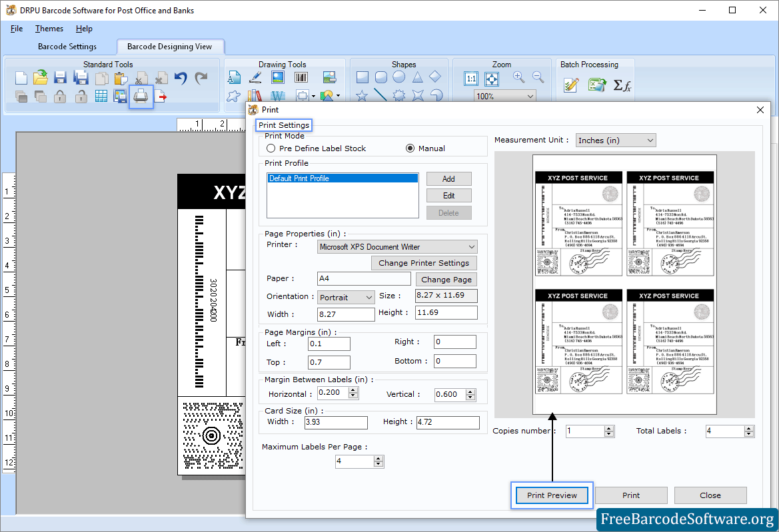Switch to Barcode Designing View tab
Image resolution: width=779 pixels, height=532 pixels.
pos(169,47)
